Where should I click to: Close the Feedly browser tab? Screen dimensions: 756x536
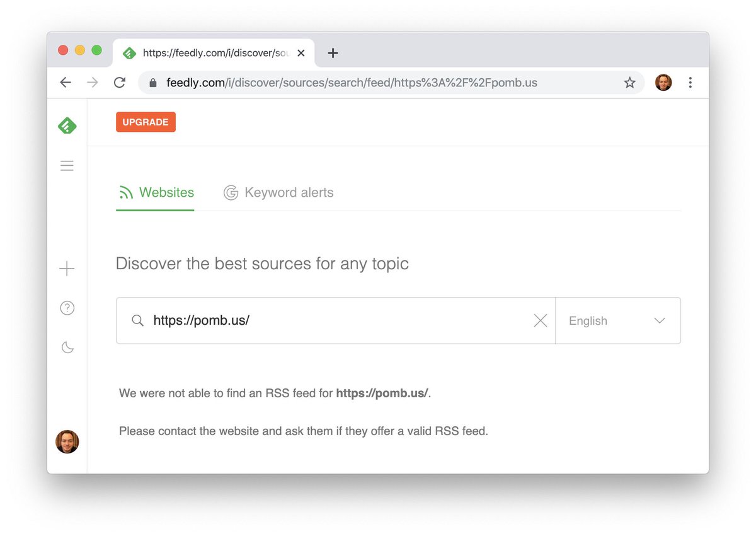(x=301, y=53)
